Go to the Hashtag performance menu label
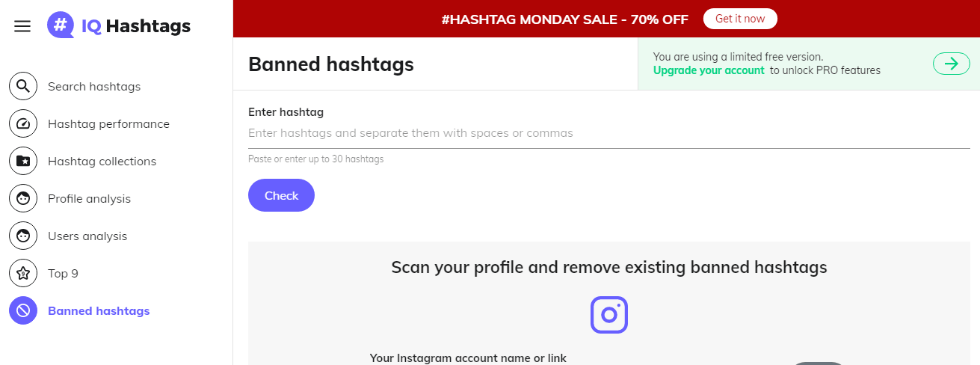 [108, 124]
